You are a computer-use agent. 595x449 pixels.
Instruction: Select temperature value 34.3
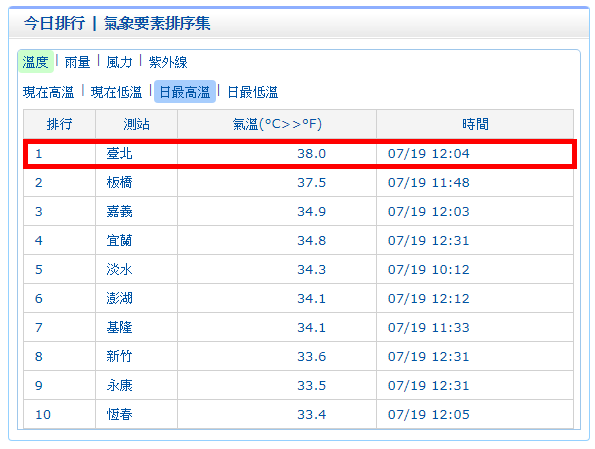312,269
